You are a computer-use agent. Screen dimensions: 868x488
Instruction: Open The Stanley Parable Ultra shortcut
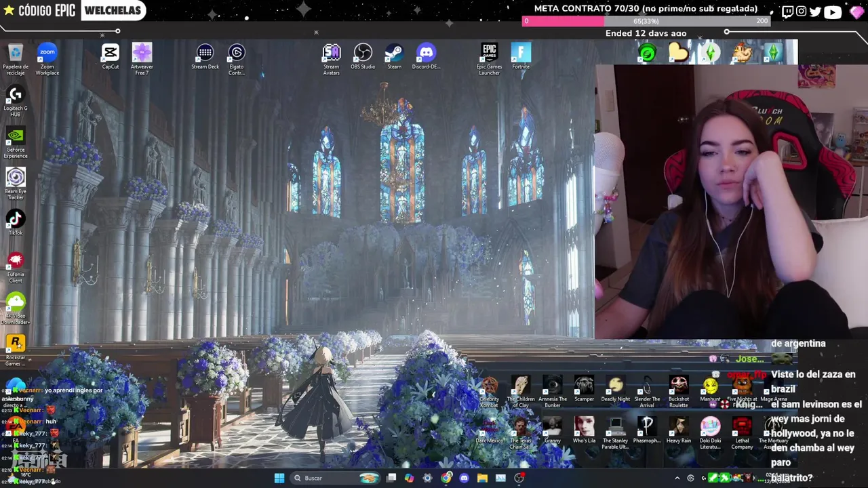point(615,433)
